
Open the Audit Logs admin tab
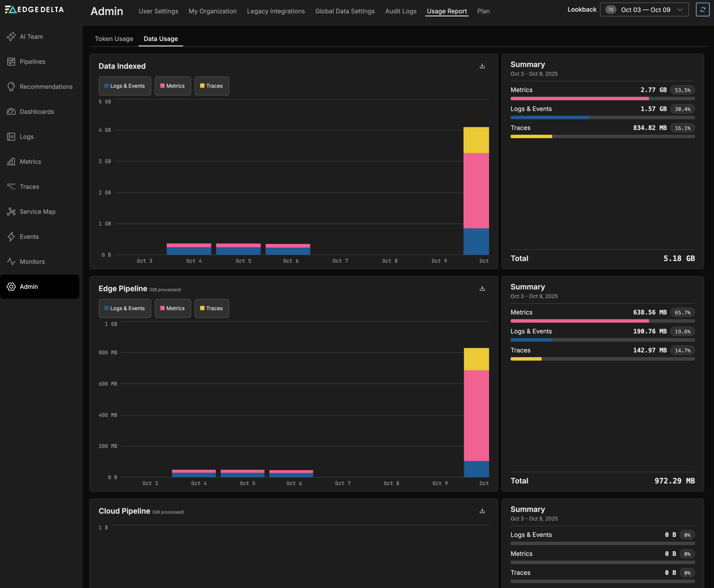401,11
